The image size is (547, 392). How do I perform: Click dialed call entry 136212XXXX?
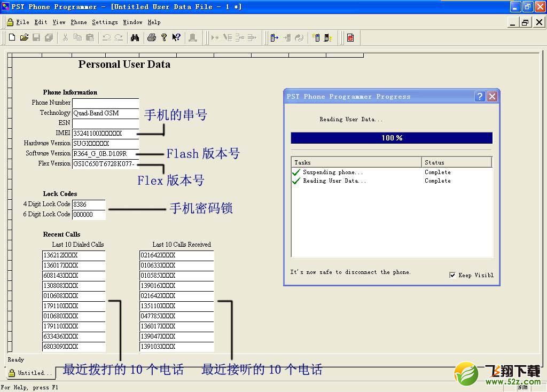tap(74, 255)
